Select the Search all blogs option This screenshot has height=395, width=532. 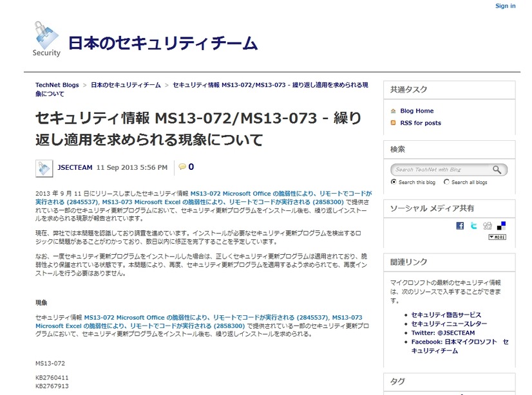click(x=446, y=182)
